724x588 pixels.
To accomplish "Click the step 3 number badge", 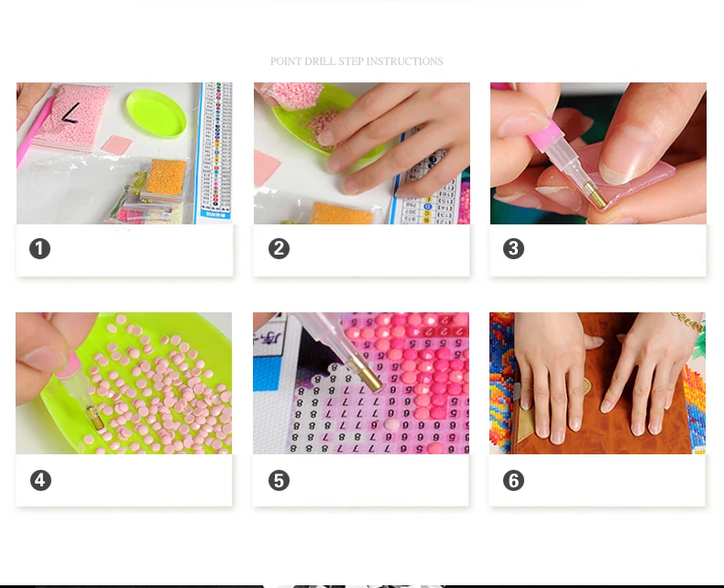I will tap(513, 249).
